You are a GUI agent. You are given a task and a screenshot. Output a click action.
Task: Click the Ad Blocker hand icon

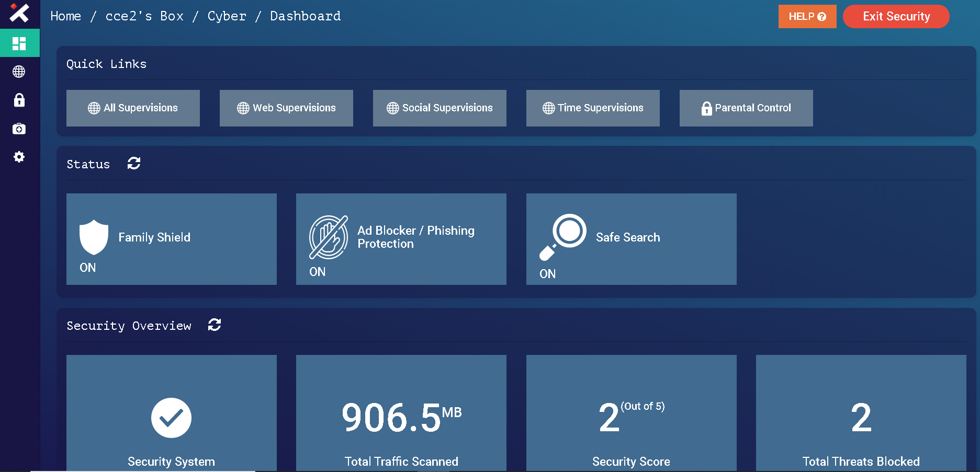(x=329, y=237)
